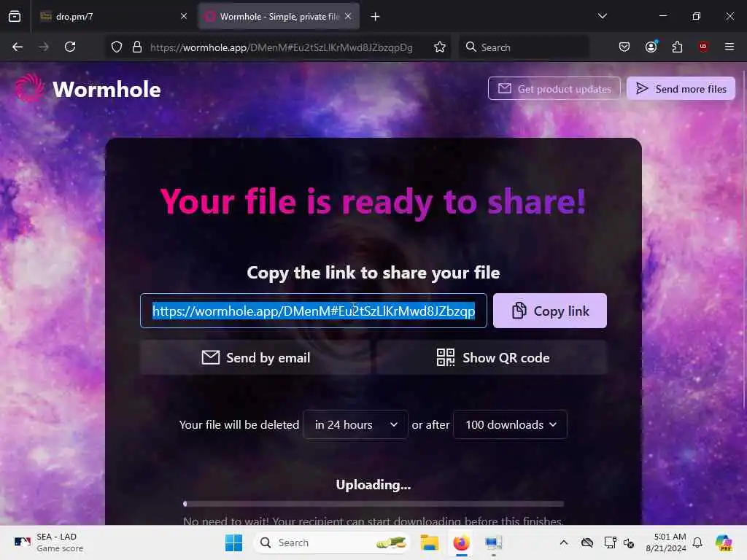Viewport: 747px width, 560px height.
Task: Click the taskbar Search box
Action: (x=333, y=542)
